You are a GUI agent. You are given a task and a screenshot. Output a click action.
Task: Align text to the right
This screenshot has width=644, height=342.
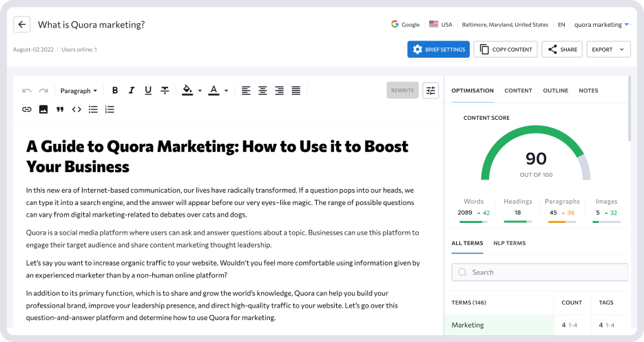coord(279,90)
